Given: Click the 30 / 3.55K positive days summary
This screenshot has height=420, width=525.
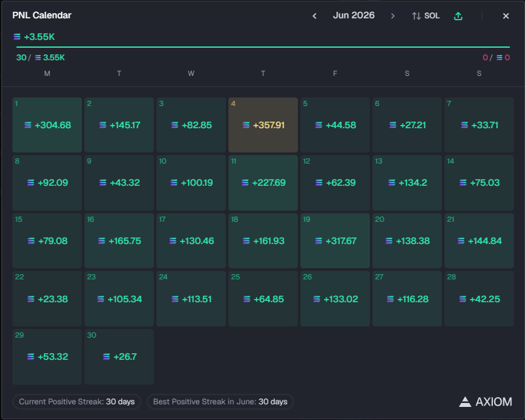Looking at the screenshot, I should click(x=41, y=58).
